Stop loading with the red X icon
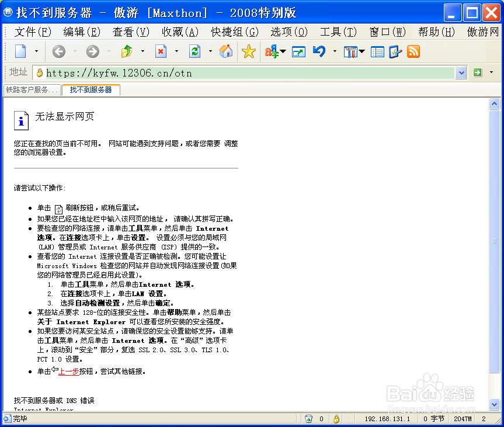Viewport: 504px width, 427px height. click(x=161, y=51)
